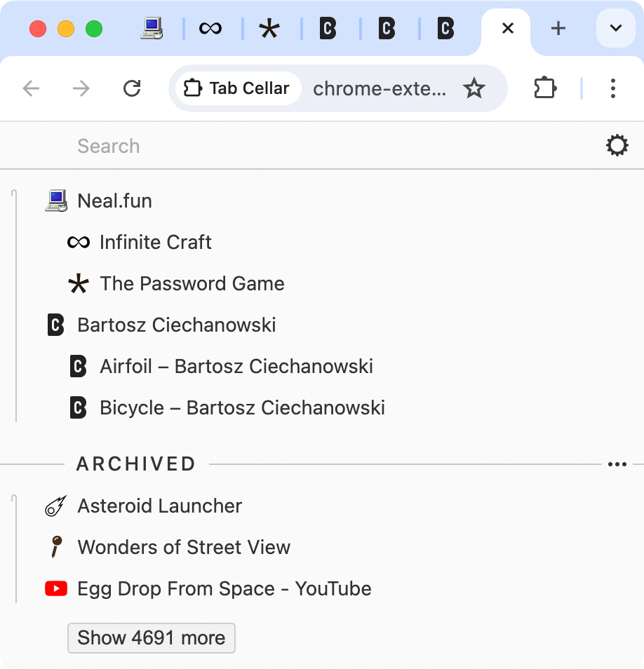This screenshot has width=644, height=669.
Task: Focus the Search input field
Action: coord(316,146)
